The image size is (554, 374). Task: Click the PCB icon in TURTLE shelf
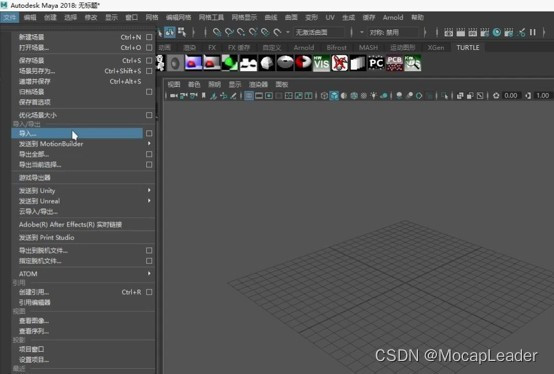pyautogui.click(x=394, y=63)
